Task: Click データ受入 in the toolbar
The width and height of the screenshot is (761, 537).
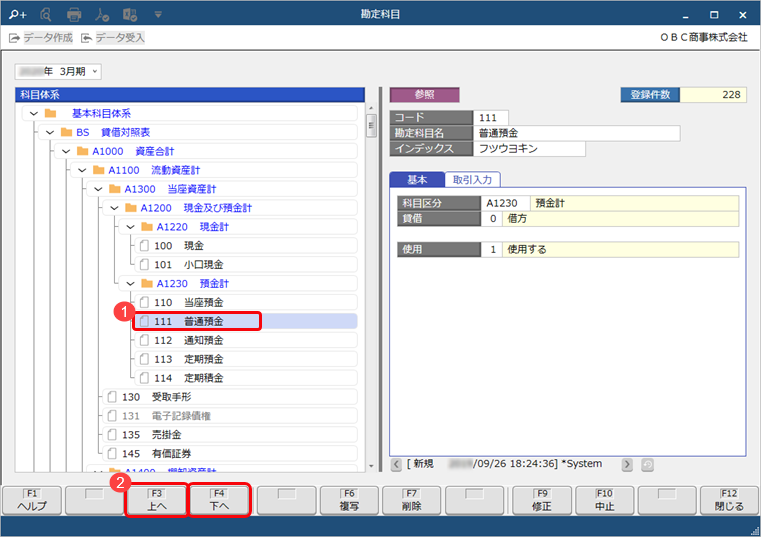Action: point(113,37)
